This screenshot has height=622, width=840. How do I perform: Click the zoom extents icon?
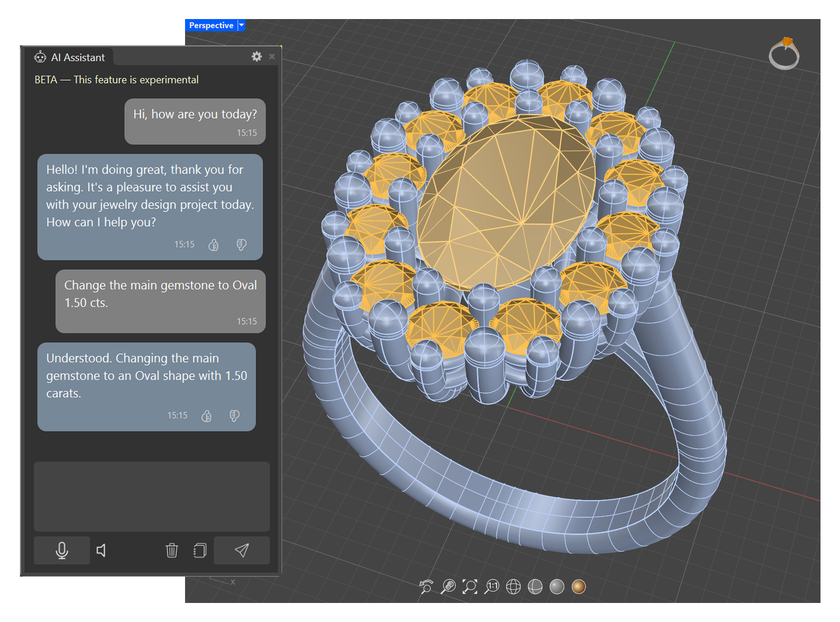(x=469, y=587)
